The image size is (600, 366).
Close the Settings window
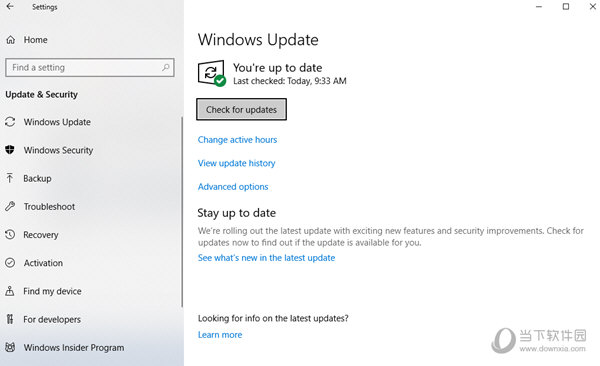pyautogui.click(x=592, y=7)
